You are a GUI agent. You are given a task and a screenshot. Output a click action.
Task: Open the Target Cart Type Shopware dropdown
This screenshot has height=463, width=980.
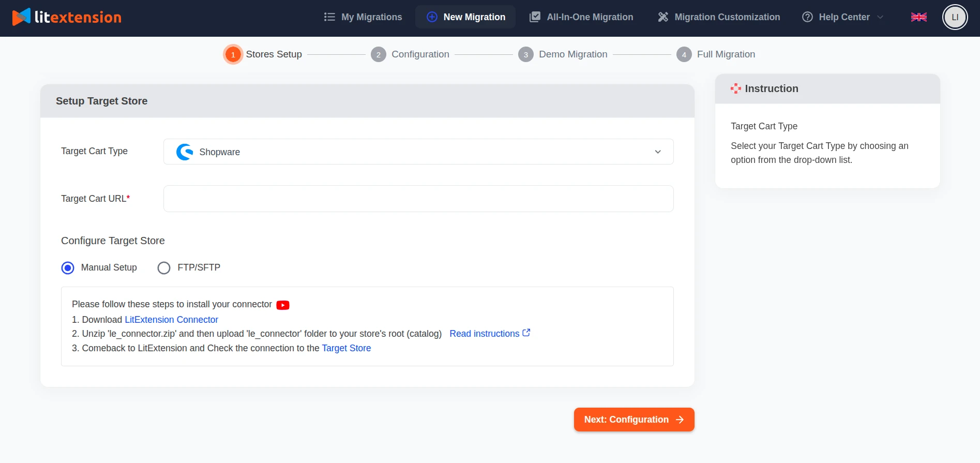(418, 152)
